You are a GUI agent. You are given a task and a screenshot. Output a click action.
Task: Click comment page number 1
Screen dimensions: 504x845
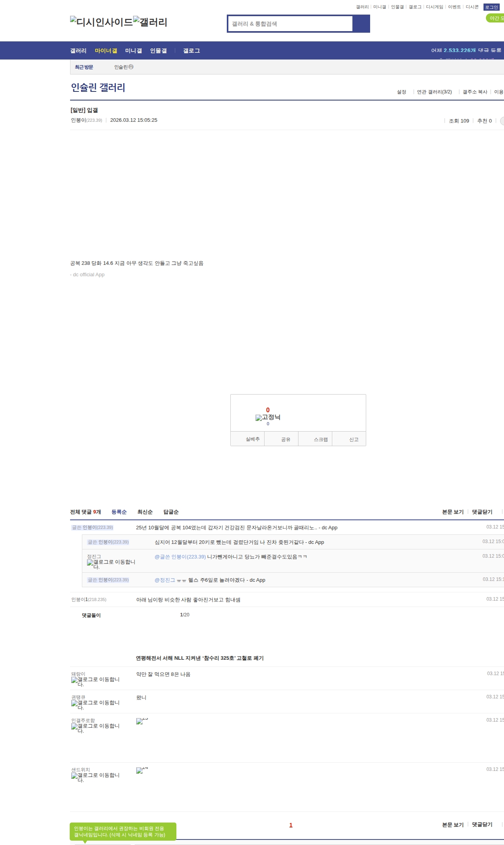tap(291, 825)
